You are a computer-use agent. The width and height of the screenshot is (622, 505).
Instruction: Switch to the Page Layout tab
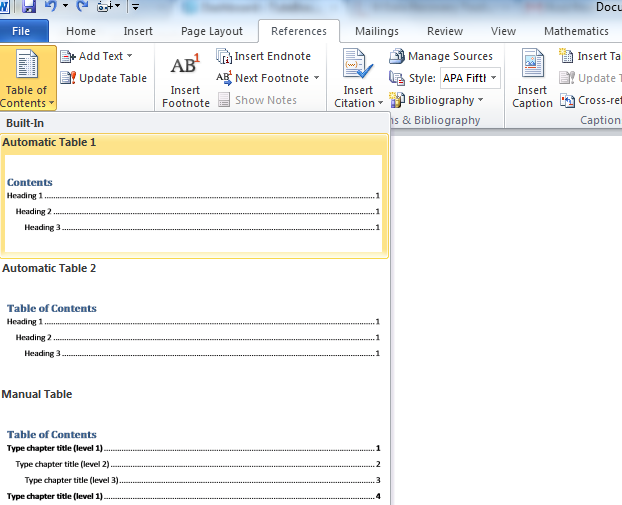[x=212, y=31]
